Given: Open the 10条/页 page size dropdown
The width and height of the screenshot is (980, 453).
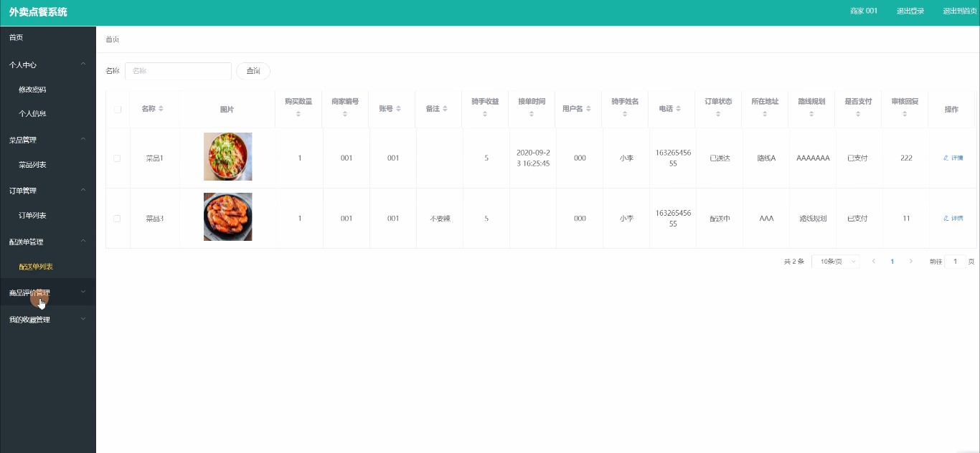Looking at the screenshot, I should pyautogui.click(x=836, y=262).
